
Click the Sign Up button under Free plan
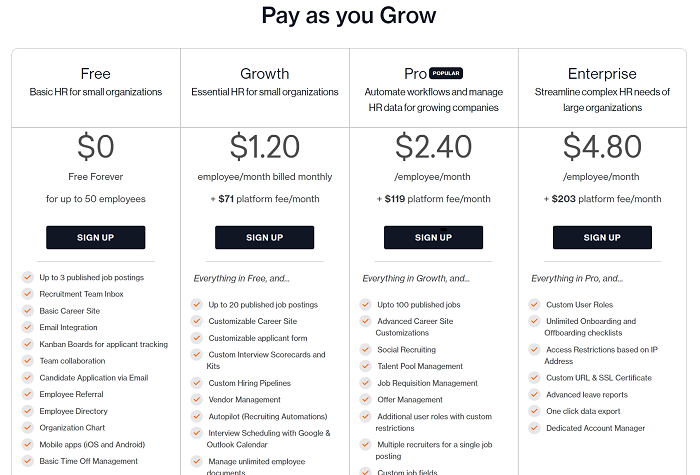point(96,238)
